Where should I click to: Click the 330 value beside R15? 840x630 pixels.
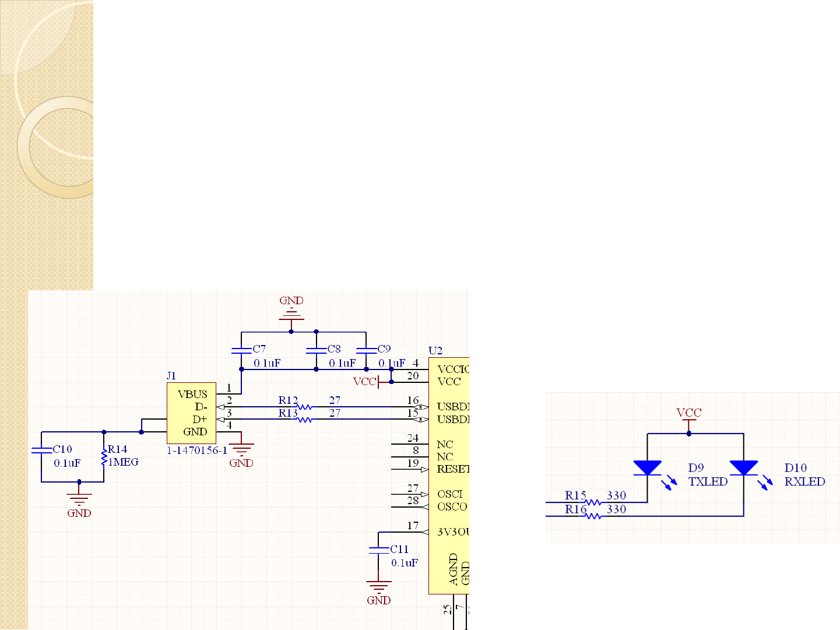pyautogui.click(x=617, y=496)
